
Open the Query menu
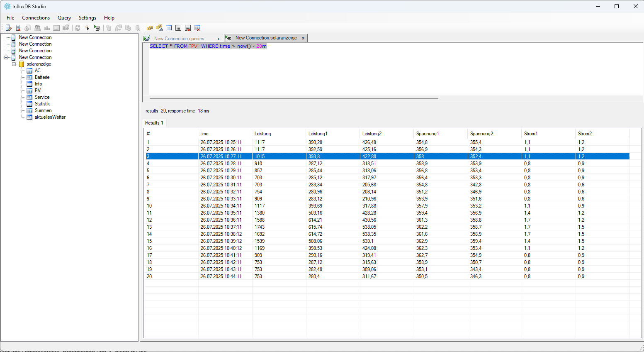point(64,18)
